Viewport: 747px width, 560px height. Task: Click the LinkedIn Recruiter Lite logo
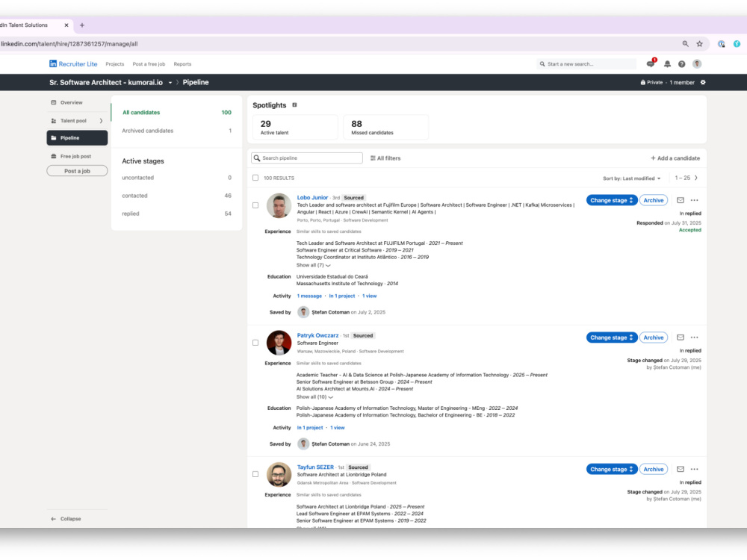pos(73,63)
